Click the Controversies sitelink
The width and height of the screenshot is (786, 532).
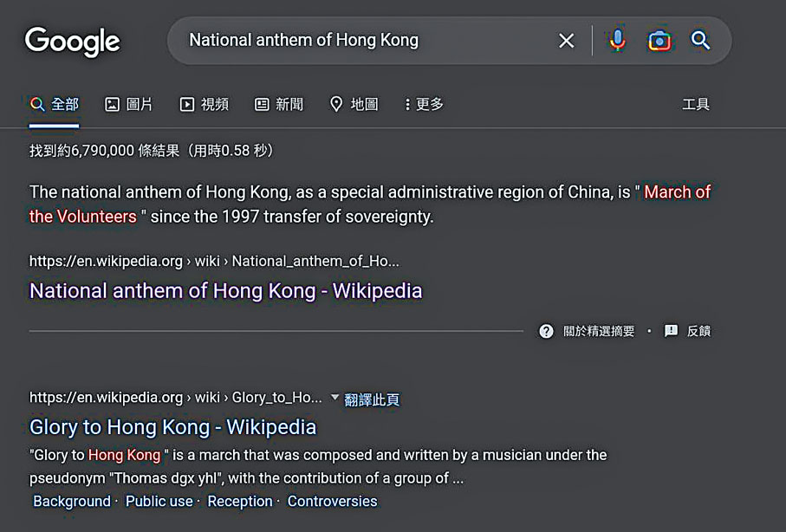[333, 501]
